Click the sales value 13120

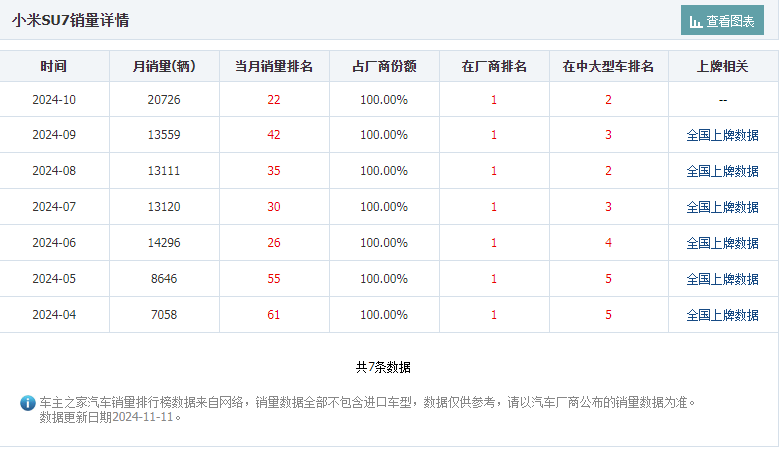164,206
